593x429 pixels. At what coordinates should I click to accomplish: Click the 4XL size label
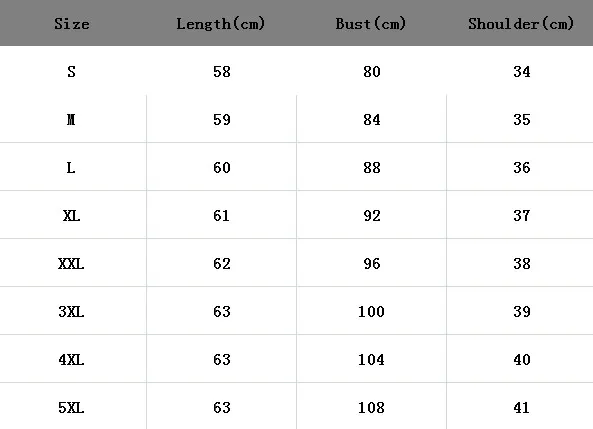71,360
